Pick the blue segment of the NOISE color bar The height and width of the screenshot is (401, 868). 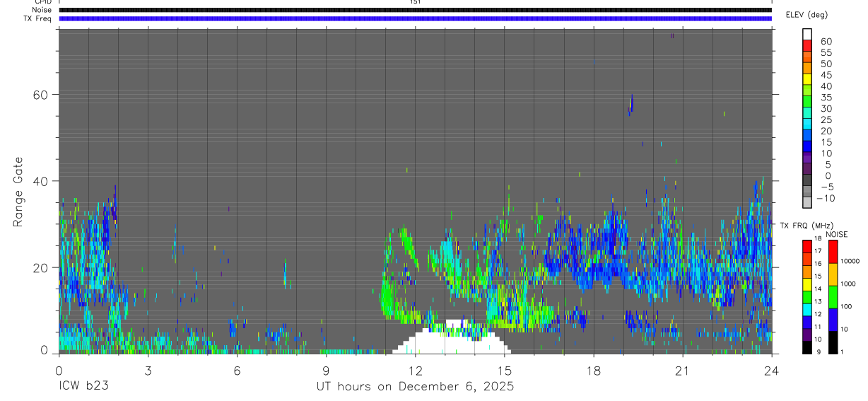[x=833, y=320]
